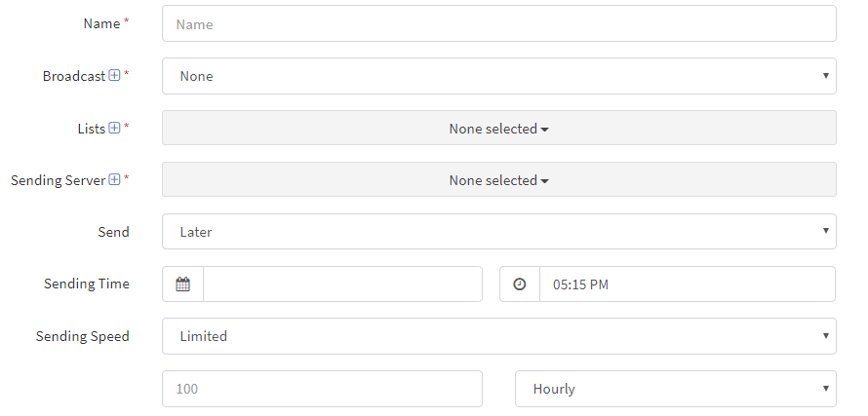Click the Name text input field
This screenshot has width=868, height=416.
(x=498, y=23)
